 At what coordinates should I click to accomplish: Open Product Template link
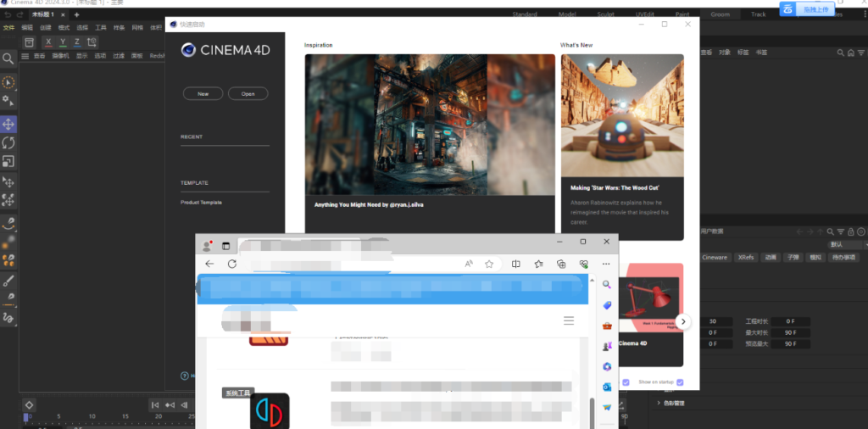(202, 203)
